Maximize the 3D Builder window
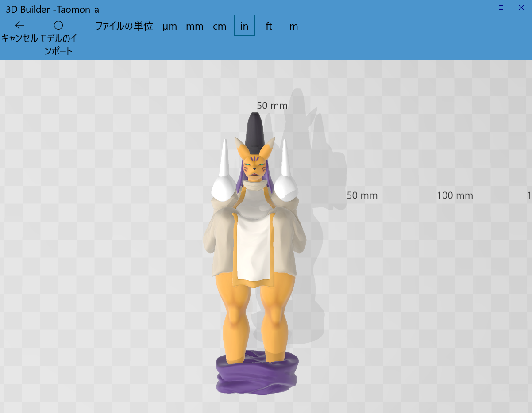 pyautogui.click(x=501, y=8)
